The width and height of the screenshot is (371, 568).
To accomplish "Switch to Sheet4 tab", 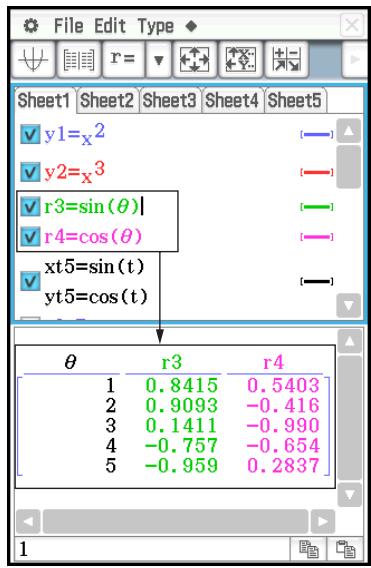I will tap(232, 100).
